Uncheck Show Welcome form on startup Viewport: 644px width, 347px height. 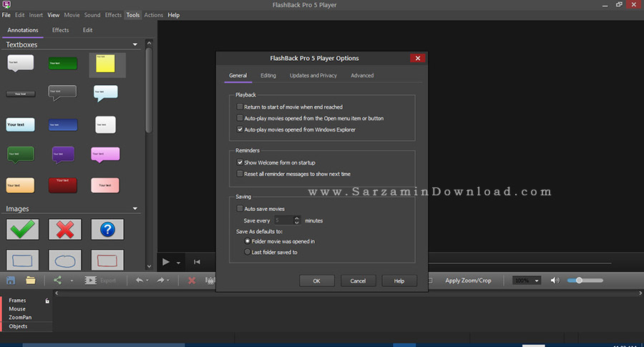click(x=240, y=162)
